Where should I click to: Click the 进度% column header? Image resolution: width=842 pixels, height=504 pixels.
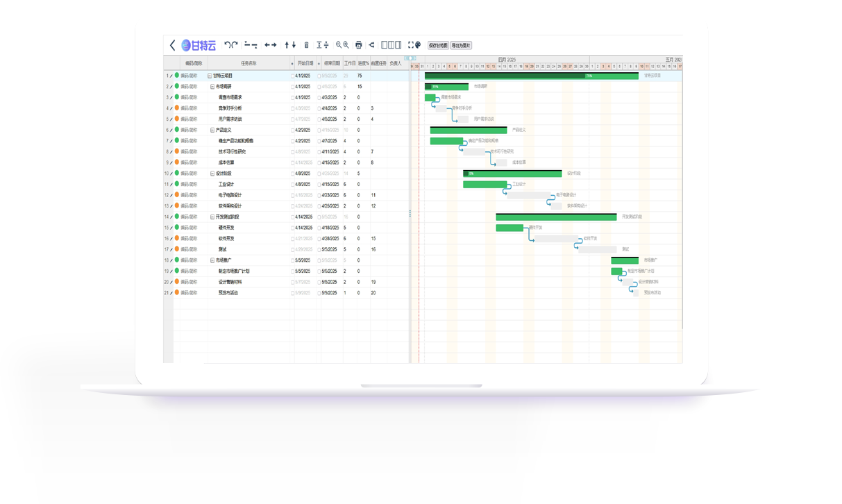coord(363,63)
